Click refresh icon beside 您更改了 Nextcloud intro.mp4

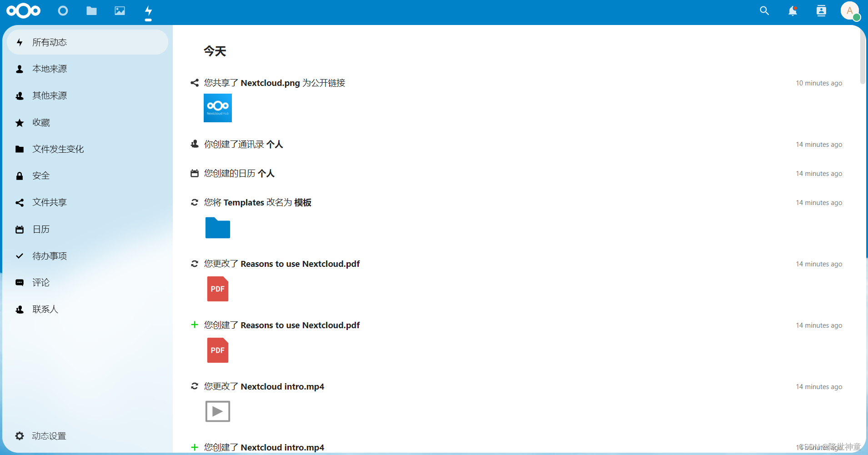195,386
